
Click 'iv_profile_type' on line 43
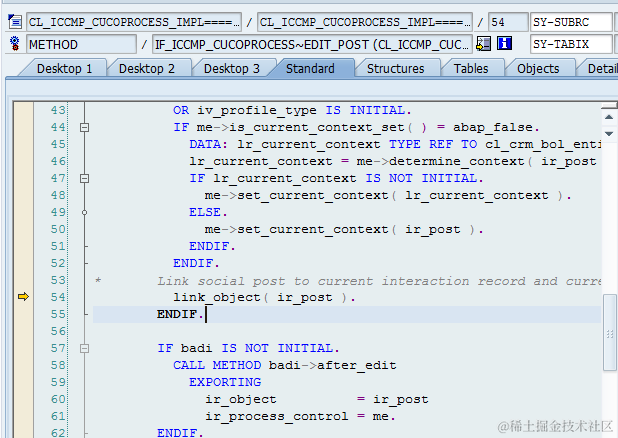click(x=257, y=110)
